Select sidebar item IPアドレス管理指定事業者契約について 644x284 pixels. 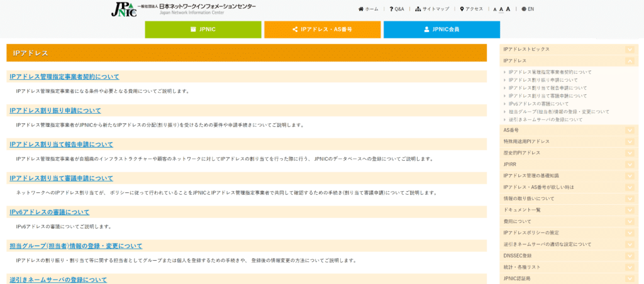coord(550,72)
